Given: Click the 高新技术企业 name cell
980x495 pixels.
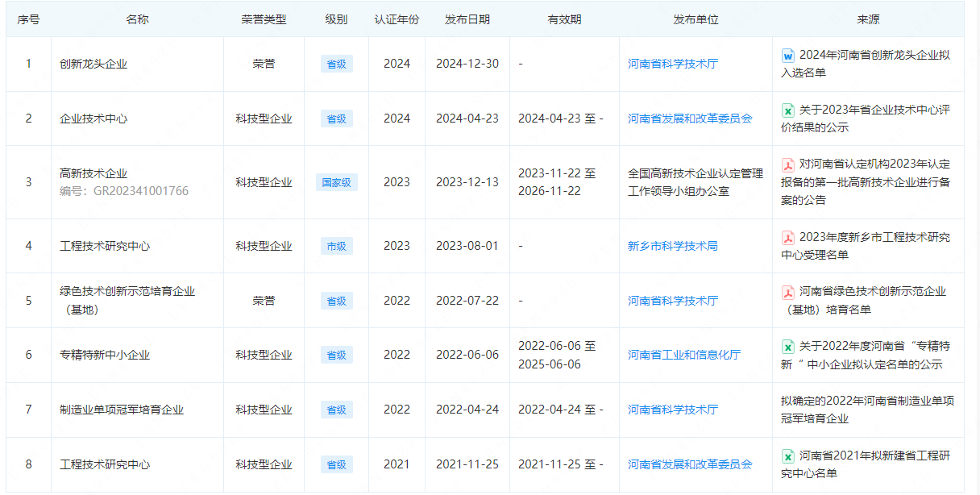Looking at the screenshot, I should click(93, 173).
